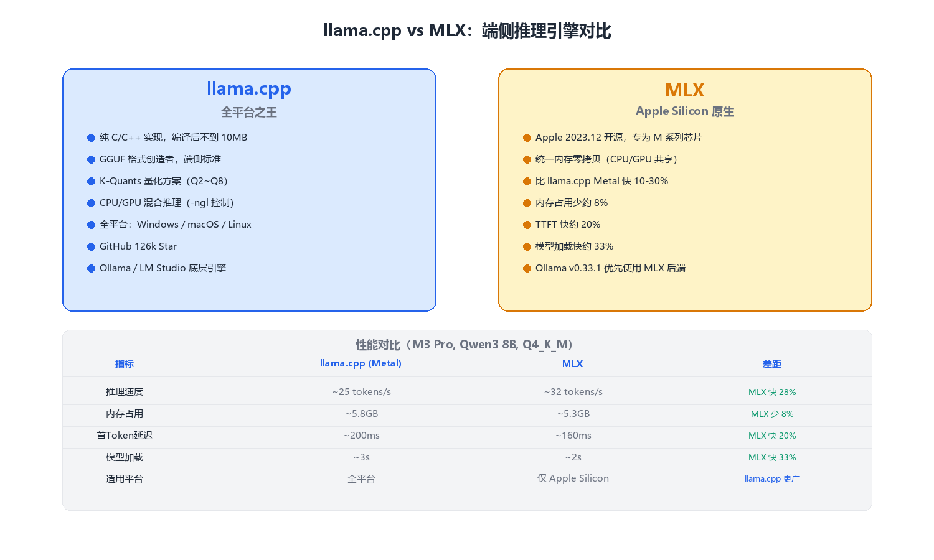Click the "适用平台" row label
Screen dimensions: 934x560
125,479
